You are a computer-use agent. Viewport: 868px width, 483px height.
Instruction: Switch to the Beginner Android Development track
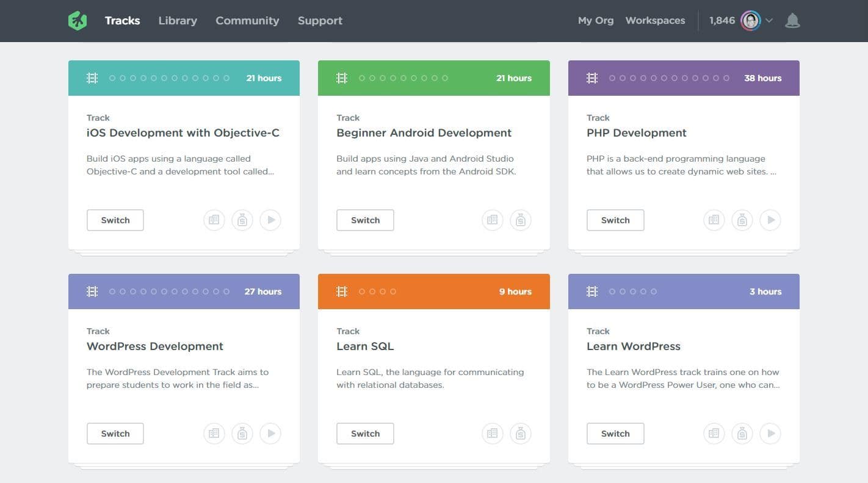[365, 220]
